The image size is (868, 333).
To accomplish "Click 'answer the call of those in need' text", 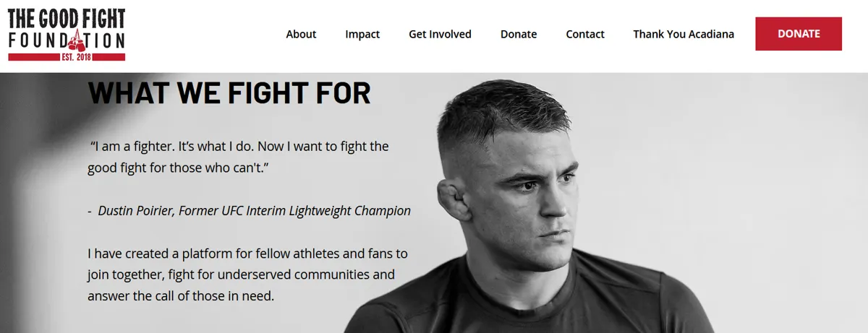I will 181,296.
